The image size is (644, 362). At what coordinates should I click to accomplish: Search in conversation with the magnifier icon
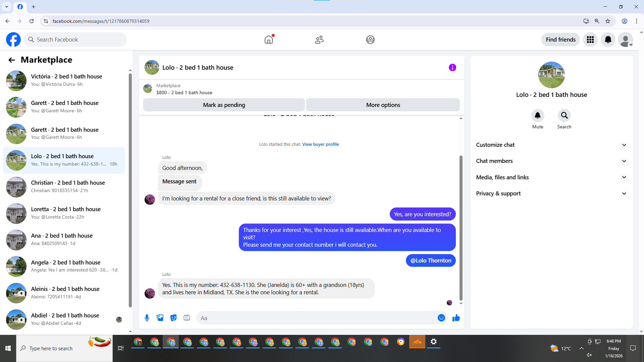tap(564, 116)
